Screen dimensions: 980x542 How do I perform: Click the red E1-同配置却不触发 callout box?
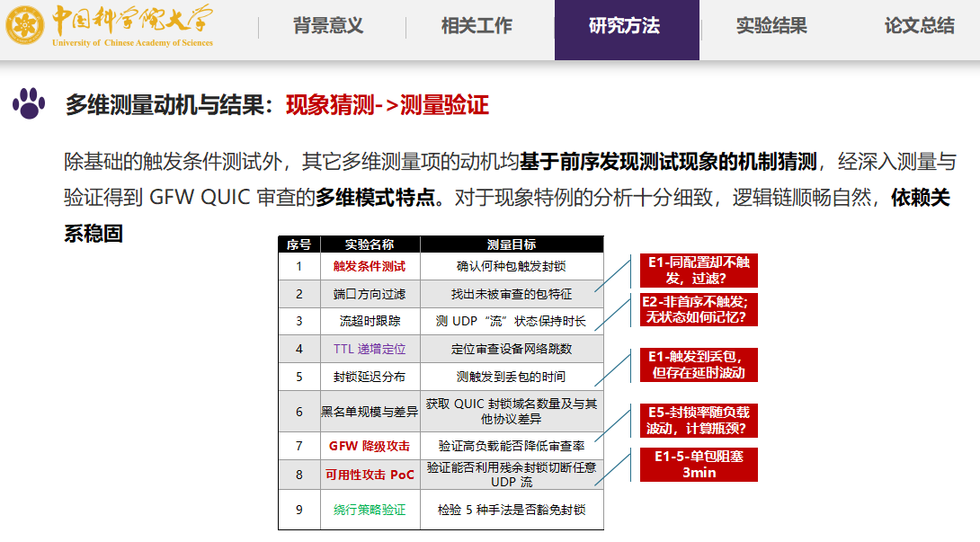coord(699,270)
